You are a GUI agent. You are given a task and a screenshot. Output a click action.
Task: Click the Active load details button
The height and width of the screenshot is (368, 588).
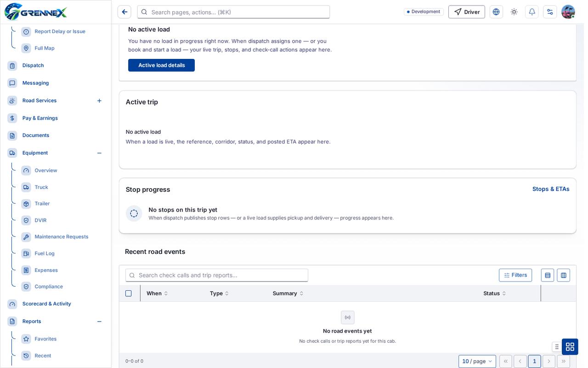161,65
